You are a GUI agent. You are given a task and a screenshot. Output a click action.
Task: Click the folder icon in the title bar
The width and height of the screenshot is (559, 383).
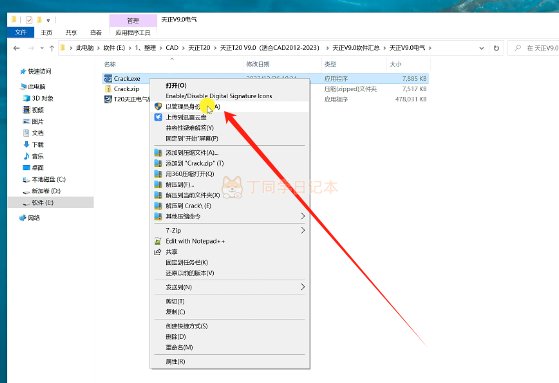tap(14, 20)
